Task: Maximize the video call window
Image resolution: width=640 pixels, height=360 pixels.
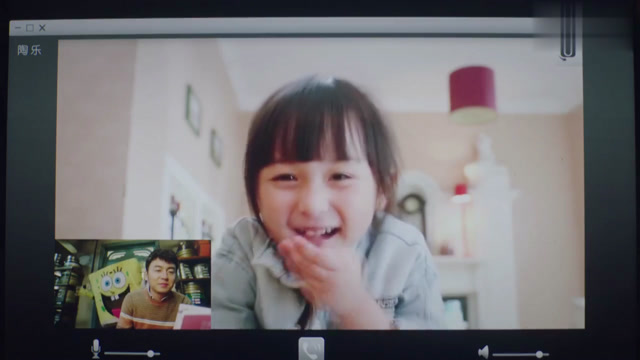Action: click(x=30, y=28)
